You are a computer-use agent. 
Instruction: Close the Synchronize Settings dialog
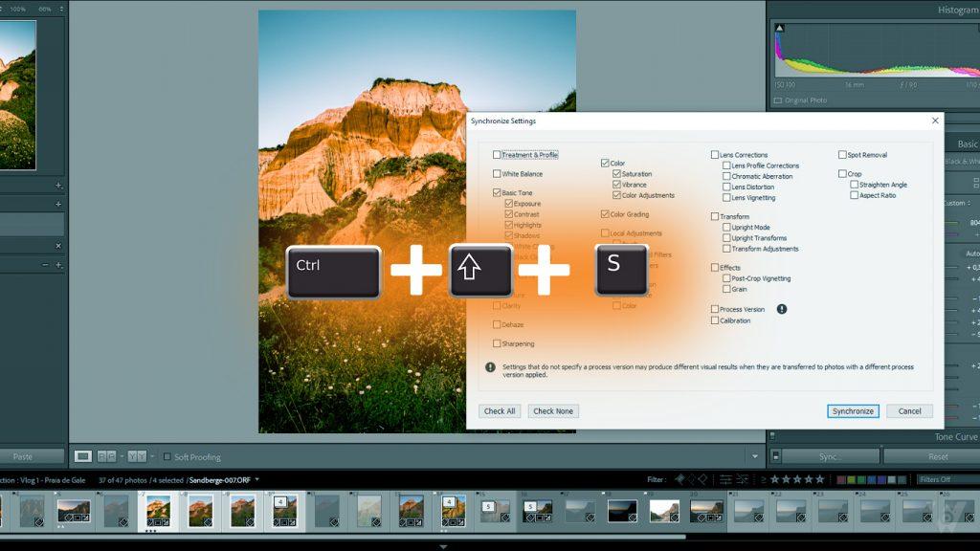(935, 121)
